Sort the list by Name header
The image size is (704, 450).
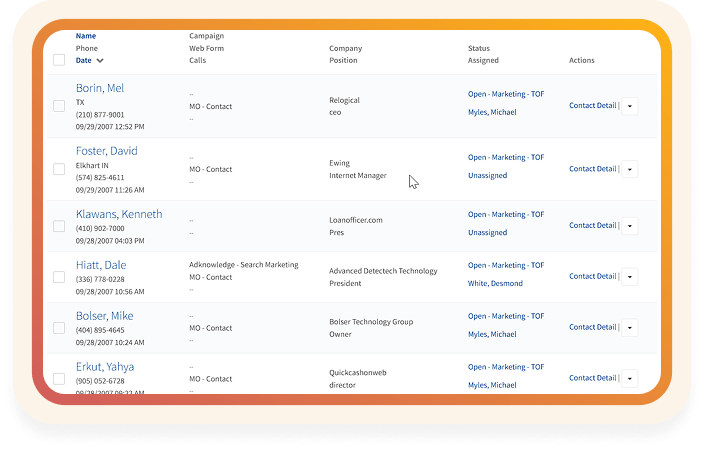click(x=86, y=36)
